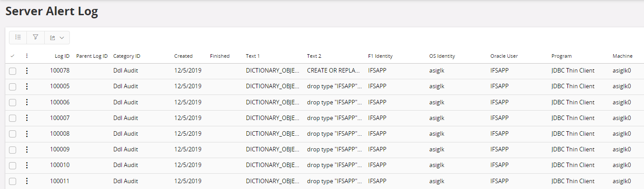Open the list view options icon

(x=18, y=38)
